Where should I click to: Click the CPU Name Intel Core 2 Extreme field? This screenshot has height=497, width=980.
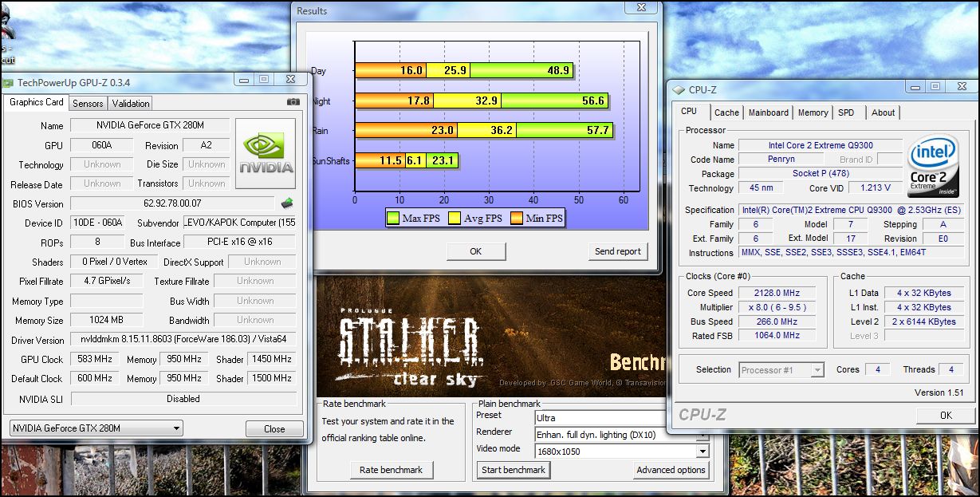(820, 145)
